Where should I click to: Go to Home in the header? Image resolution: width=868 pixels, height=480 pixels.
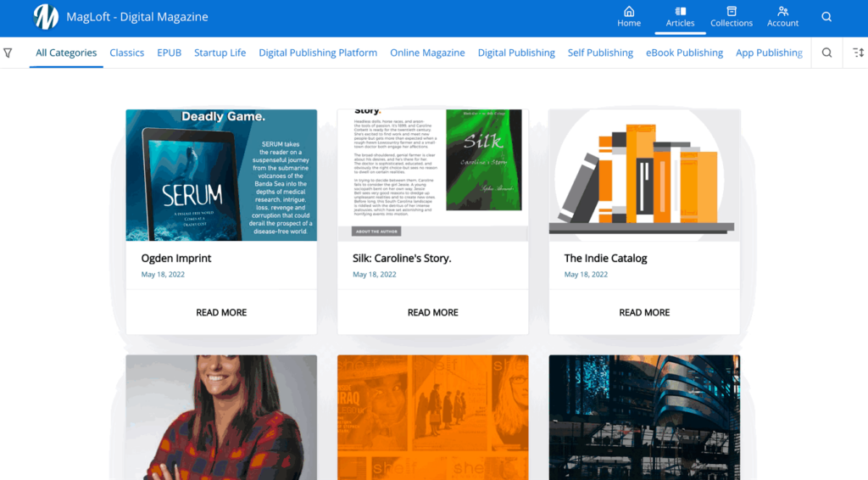click(x=629, y=17)
